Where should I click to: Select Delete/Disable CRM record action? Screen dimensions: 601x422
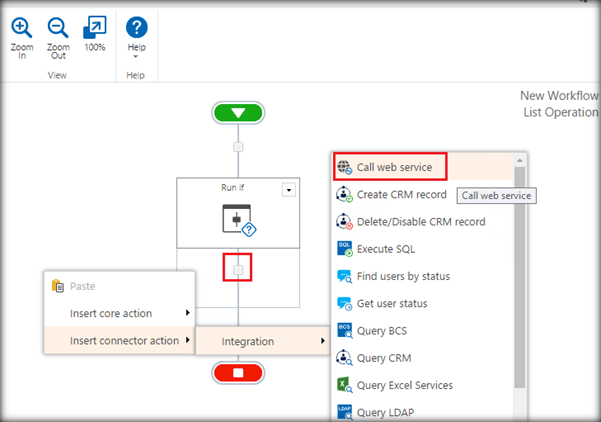point(423,222)
